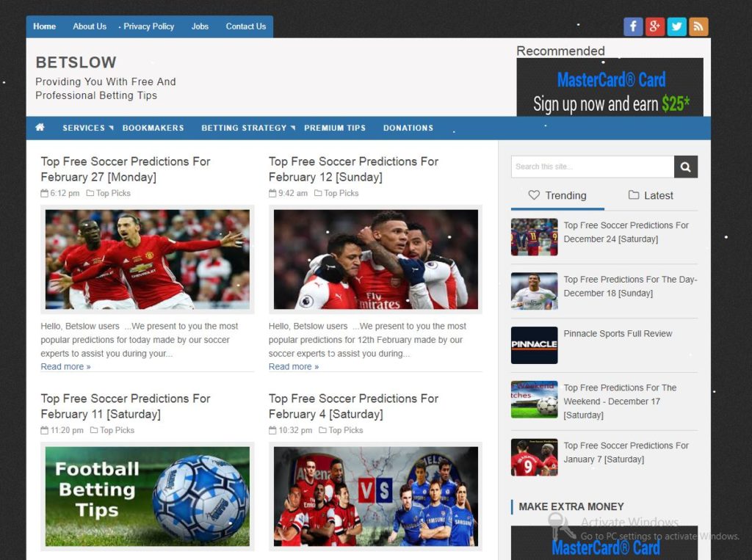Image resolution: width=752 pixels, height=560 pixels.
Task: Open trending Weekend December 17 predictions link
Action: coord(620,401)
